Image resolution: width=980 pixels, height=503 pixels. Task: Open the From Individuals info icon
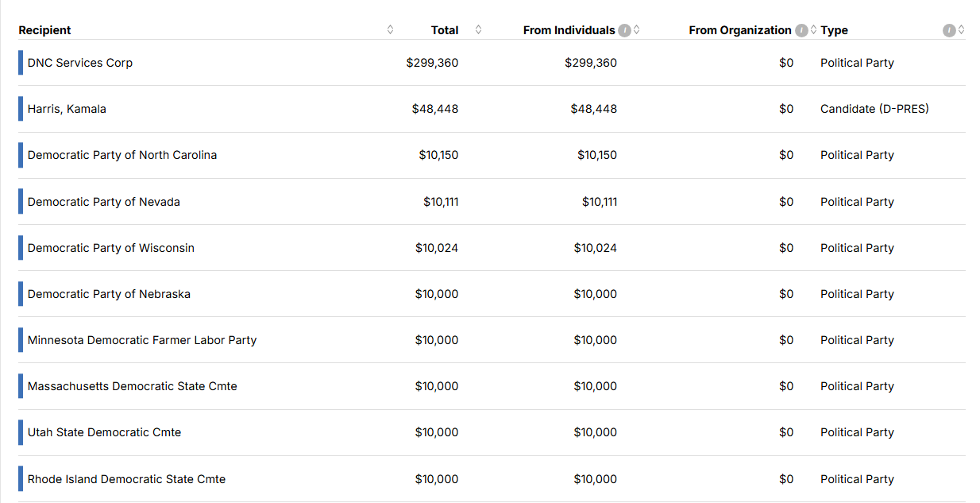pos(625,30)
